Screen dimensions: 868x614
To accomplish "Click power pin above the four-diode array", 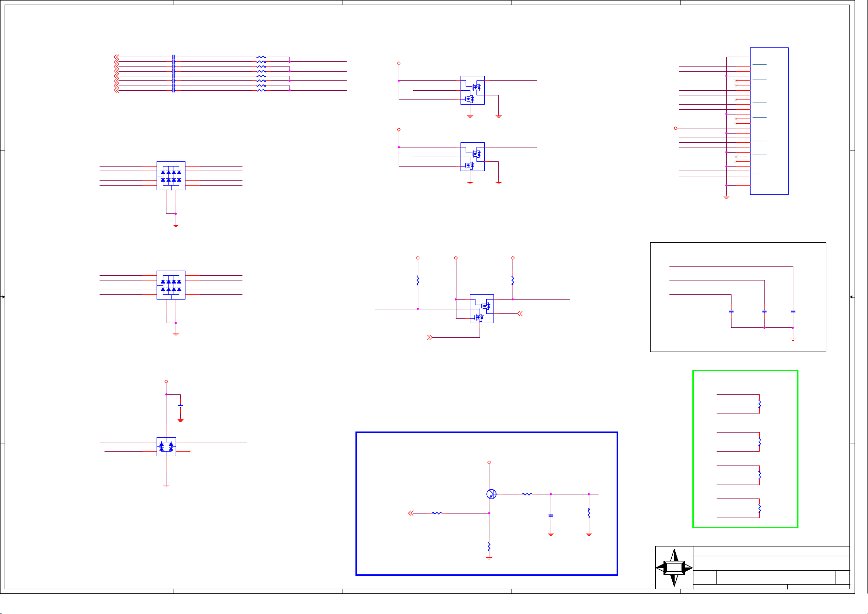I will (166, 381).
